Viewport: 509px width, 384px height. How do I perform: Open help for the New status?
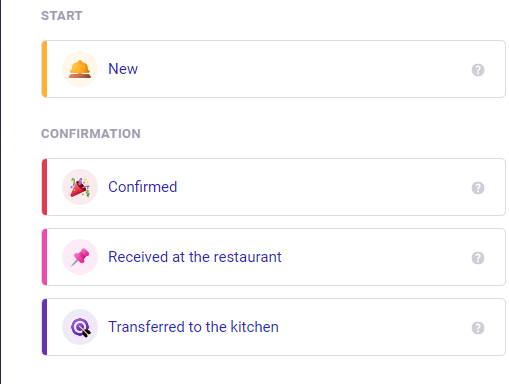[478, 70]
